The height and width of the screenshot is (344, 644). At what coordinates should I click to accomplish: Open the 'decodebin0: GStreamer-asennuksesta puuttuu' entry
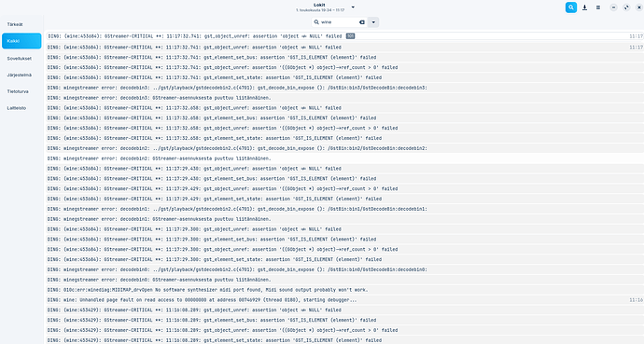(344, 280)
